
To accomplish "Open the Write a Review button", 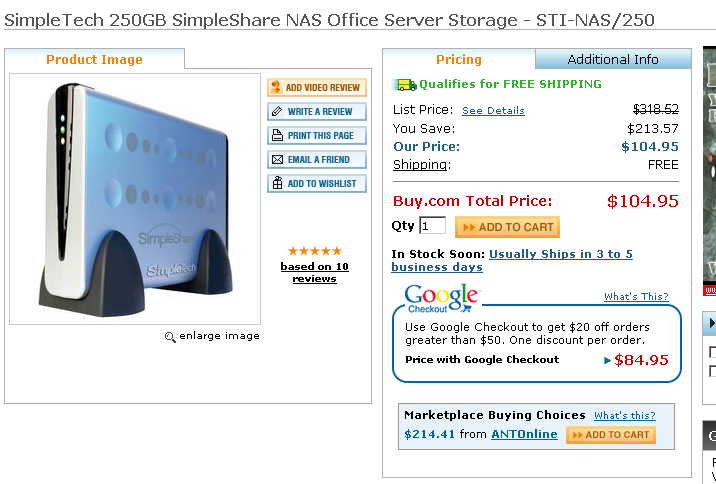I will (317, 111).
